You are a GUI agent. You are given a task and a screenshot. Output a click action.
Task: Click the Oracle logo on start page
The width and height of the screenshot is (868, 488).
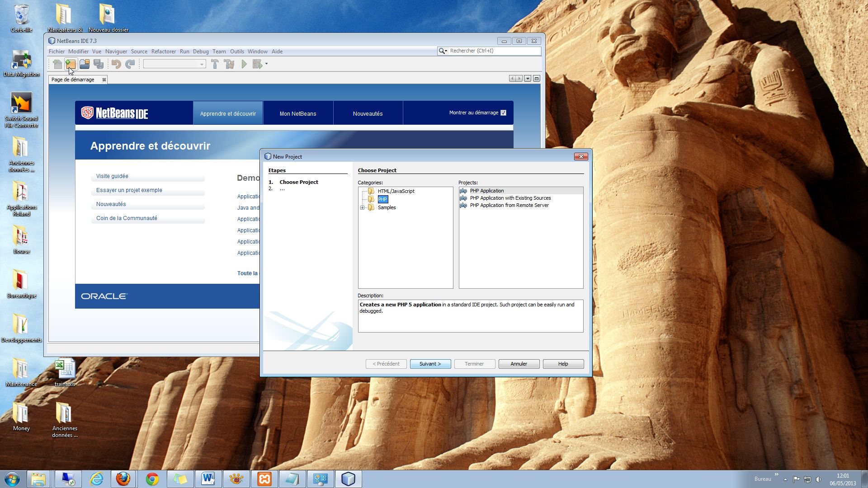(x=104, y=296)
